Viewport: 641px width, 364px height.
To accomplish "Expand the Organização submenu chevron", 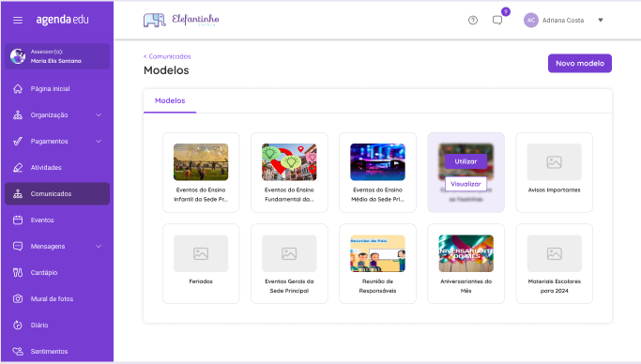I will tap(99, 115).
